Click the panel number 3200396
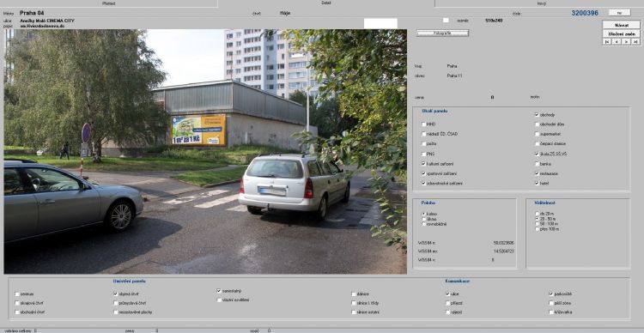 (585, 13)
